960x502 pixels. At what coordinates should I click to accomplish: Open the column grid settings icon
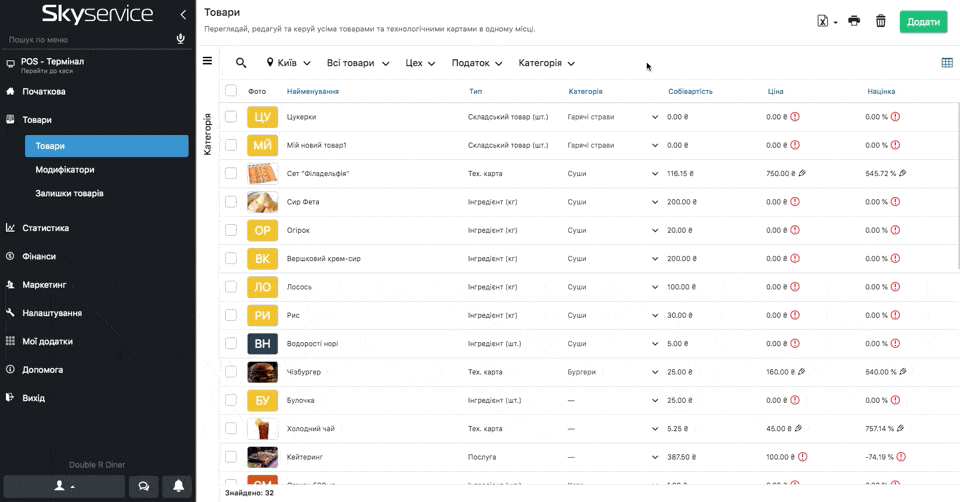[x=947, y=63]
